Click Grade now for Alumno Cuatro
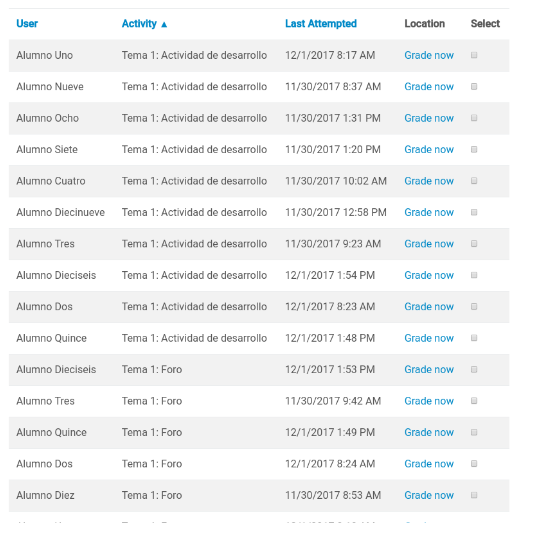Viewport: 540px width, 539px height. (429, 181)
